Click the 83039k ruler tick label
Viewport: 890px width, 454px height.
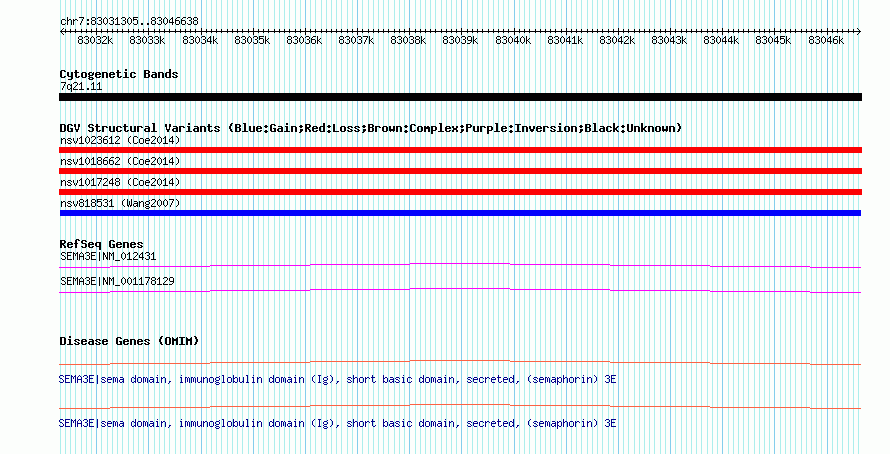(460, 41)
